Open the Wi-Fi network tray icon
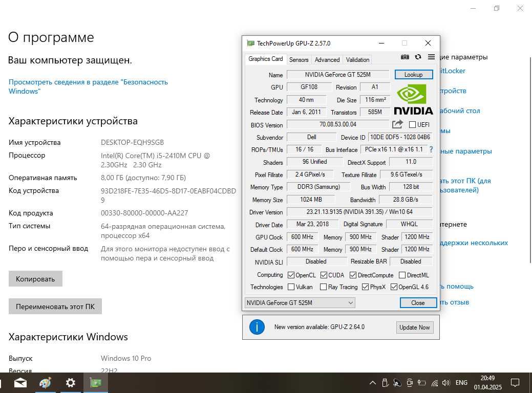The image size is (532, 393). coord(435,383)
